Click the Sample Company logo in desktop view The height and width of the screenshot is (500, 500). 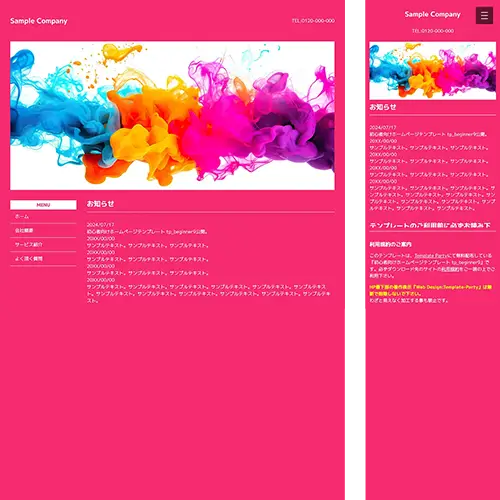click(x=39, y=21)
